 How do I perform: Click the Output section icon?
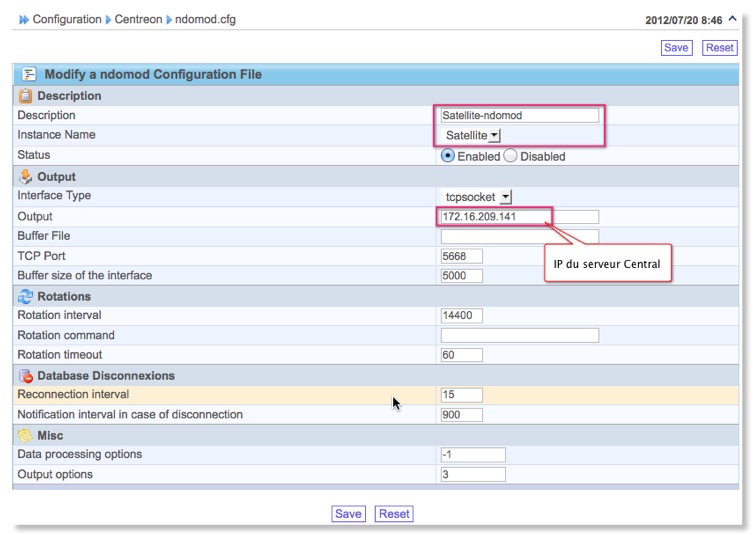[x=25, y=177]
